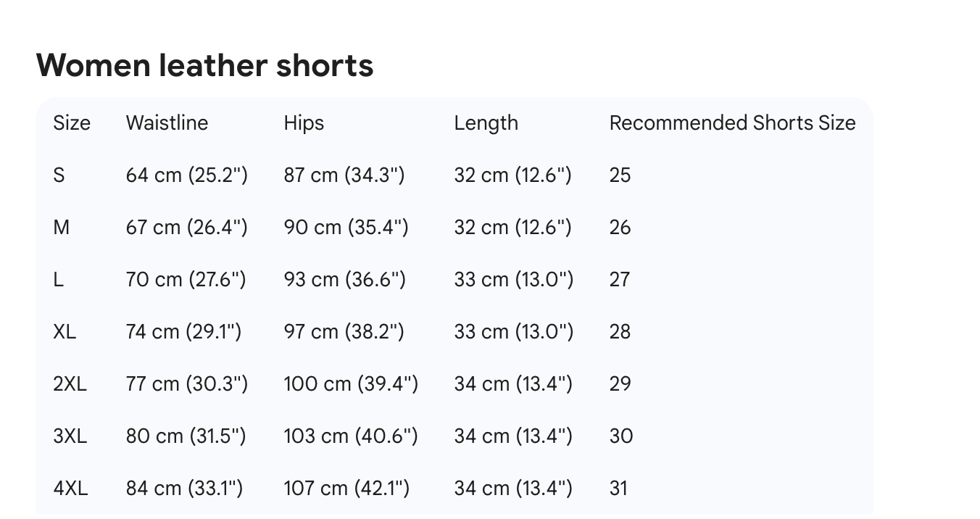Screen dimensions: 980x519
Task: Click the 4XL size row label
Action: click(x=70, y=489)
